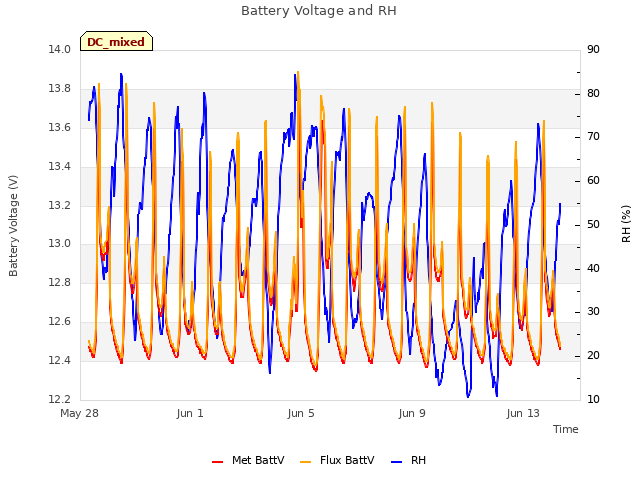The image size is (640, 480).
Task: Click the 60 RH tick label
Action: pos(593,180)
